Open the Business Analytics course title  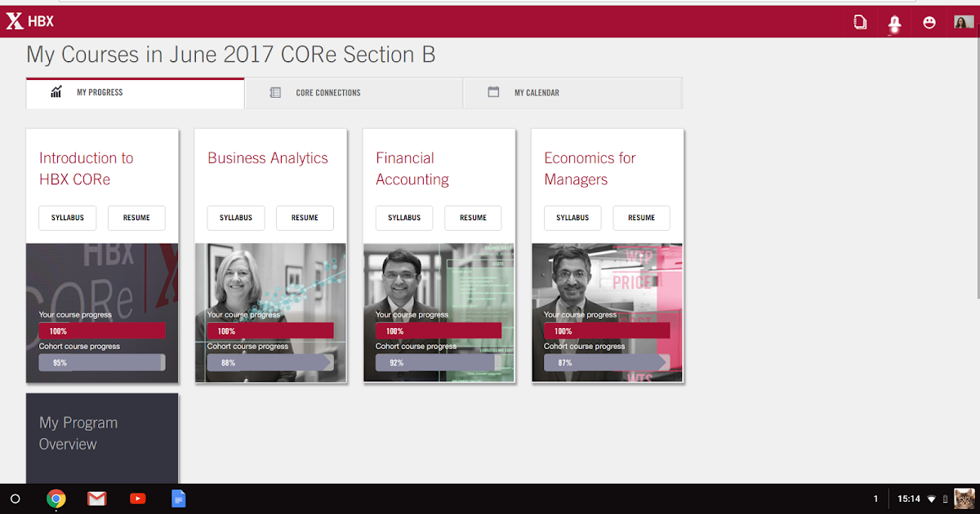268,158
